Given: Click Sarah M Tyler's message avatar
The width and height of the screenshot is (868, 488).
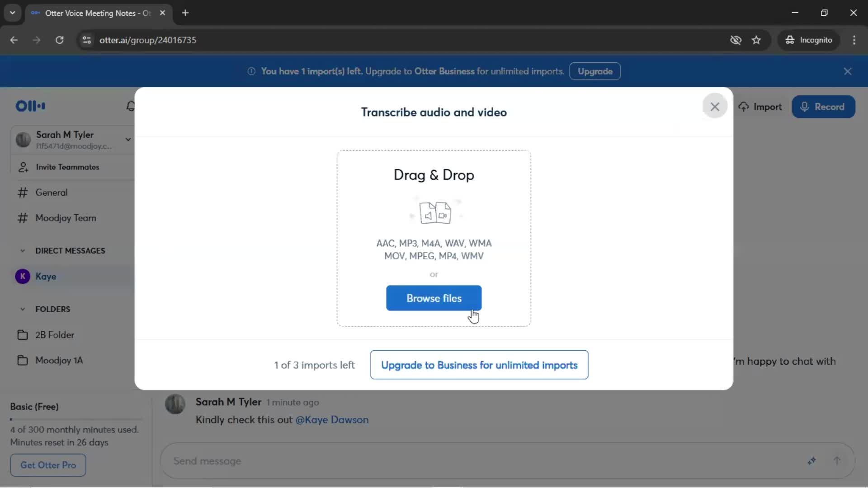Looking at the screenshot, I should [x=175, y=404].
